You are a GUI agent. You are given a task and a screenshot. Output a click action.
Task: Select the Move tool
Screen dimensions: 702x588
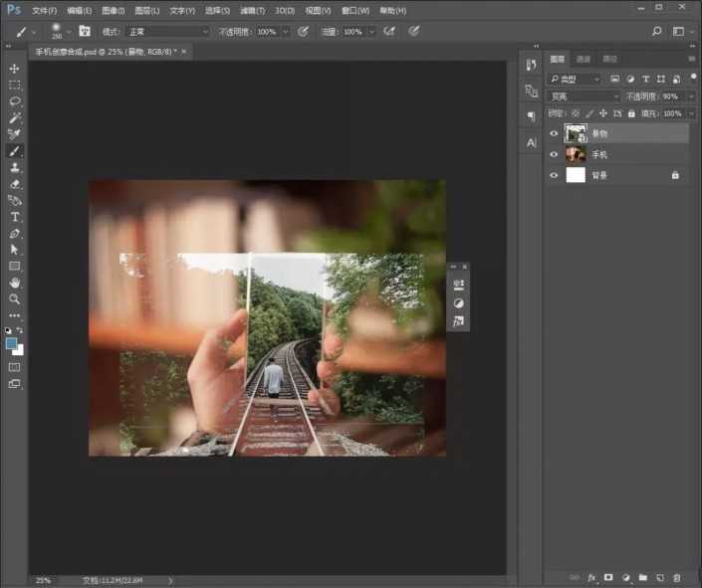pos(15,69)
